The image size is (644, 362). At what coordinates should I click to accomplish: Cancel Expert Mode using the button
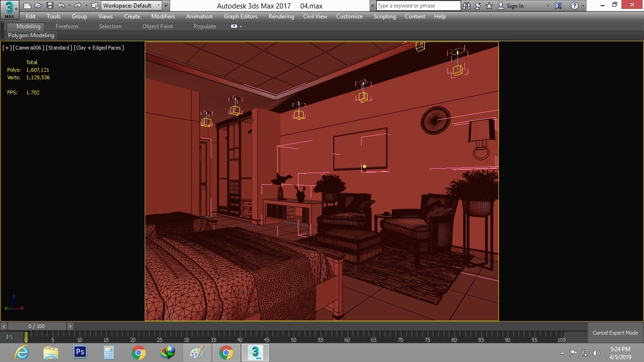(x=615, y=333)
